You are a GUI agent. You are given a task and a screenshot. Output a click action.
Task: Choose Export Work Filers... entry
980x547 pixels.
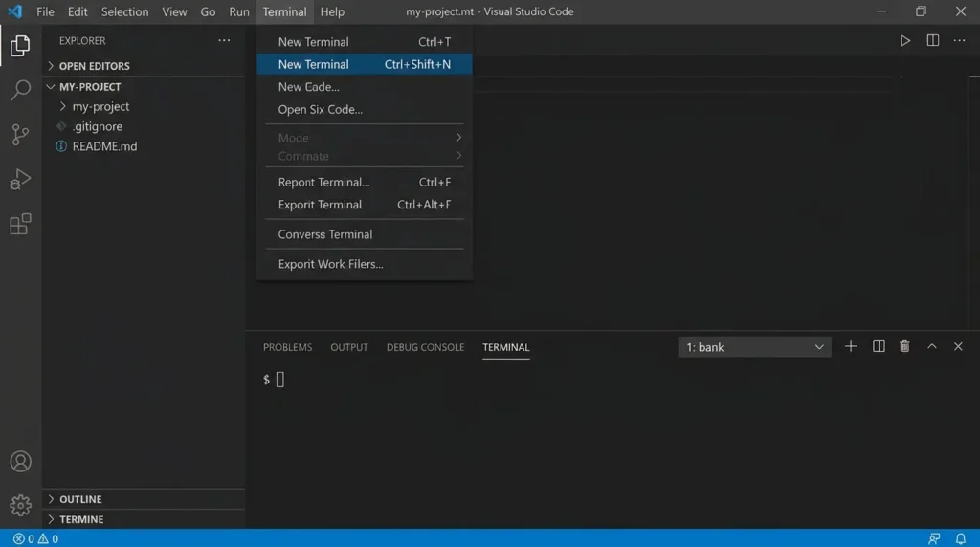click(365, 264)
